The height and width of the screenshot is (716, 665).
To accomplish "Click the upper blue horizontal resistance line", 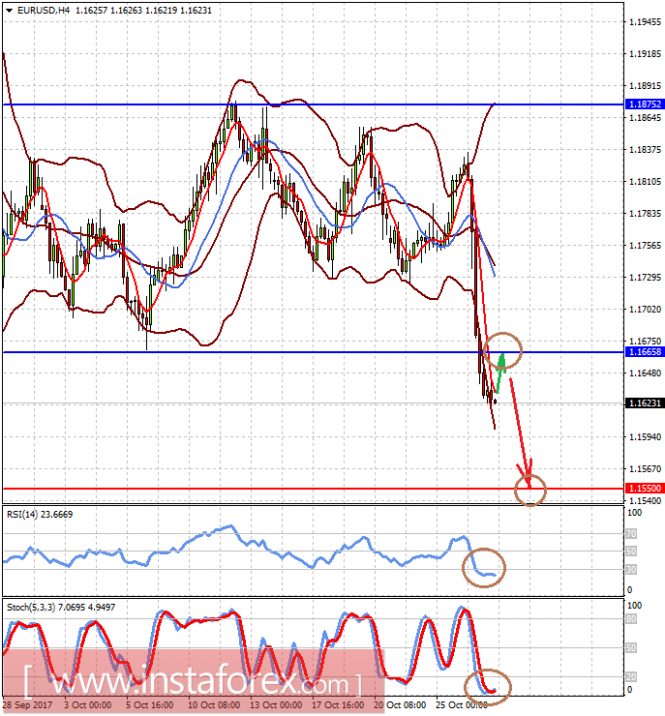I will pos(313,105).
